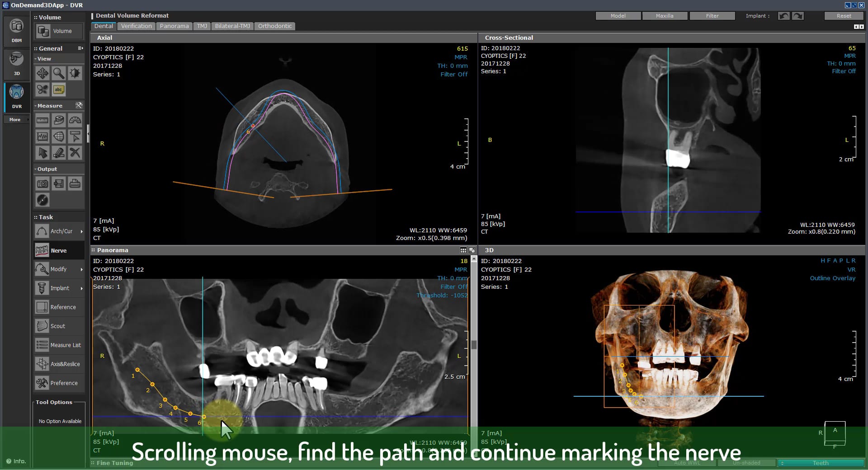Click the Panorama vertical scrollbar thumb

tap(474, 345)
